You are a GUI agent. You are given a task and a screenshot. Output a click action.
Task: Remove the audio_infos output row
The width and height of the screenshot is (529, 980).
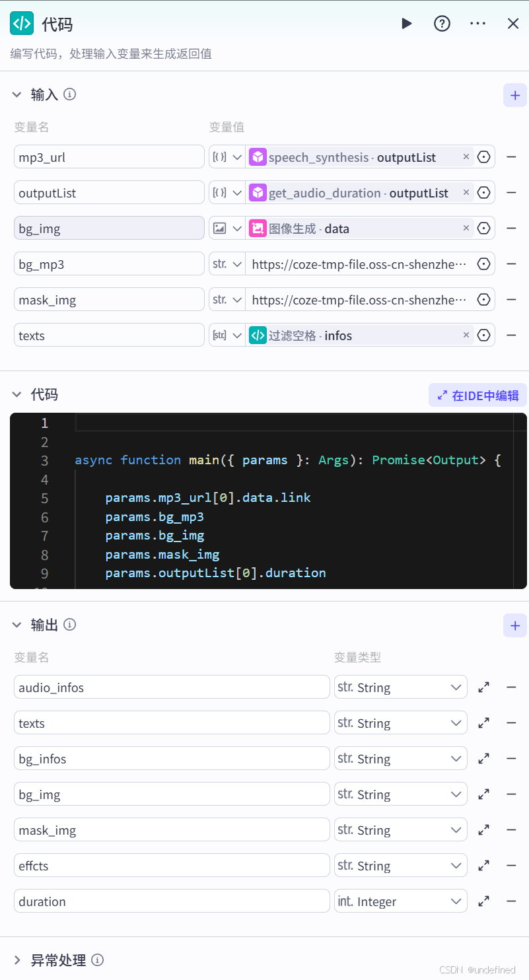511,687
